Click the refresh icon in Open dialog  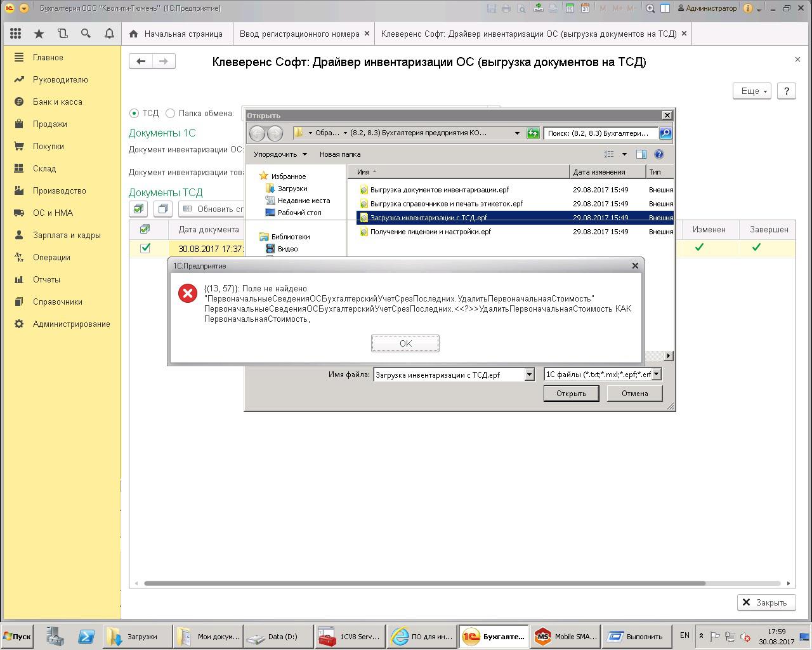pos(533,133)
